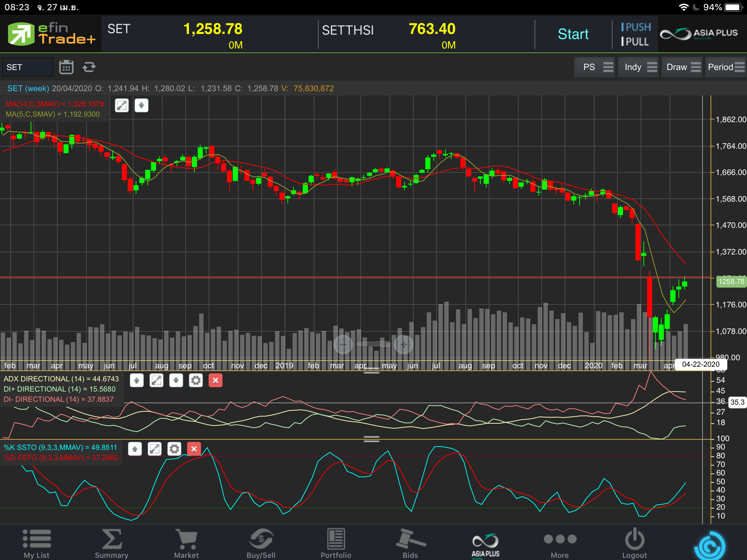
Task: Open the Period selection dropdown
Action: [x=726, y=67]
